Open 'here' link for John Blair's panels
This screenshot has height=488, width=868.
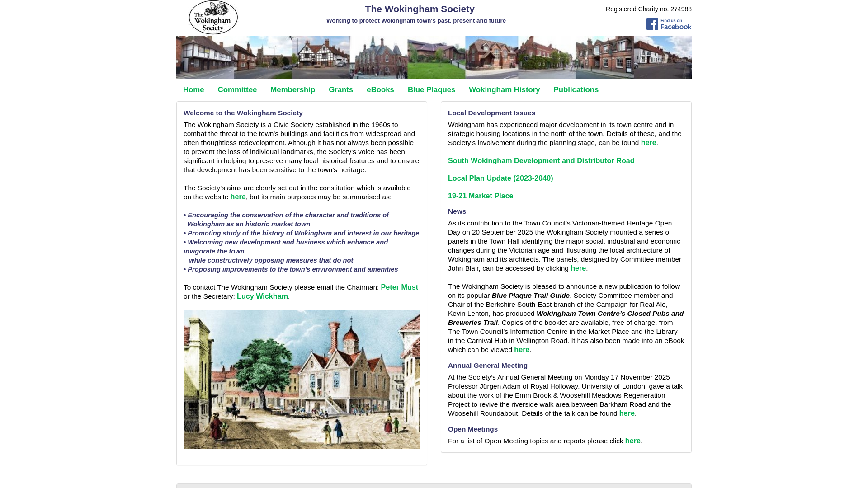point(578,268)
